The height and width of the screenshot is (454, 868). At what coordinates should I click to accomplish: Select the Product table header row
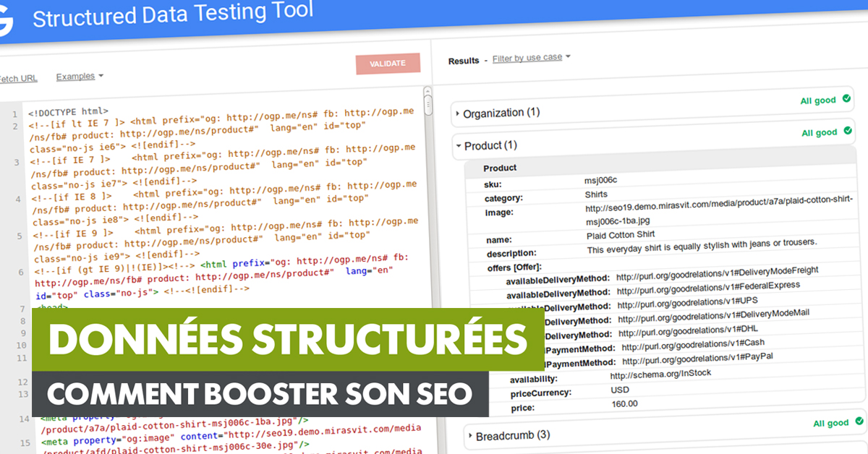coord(651,168)
